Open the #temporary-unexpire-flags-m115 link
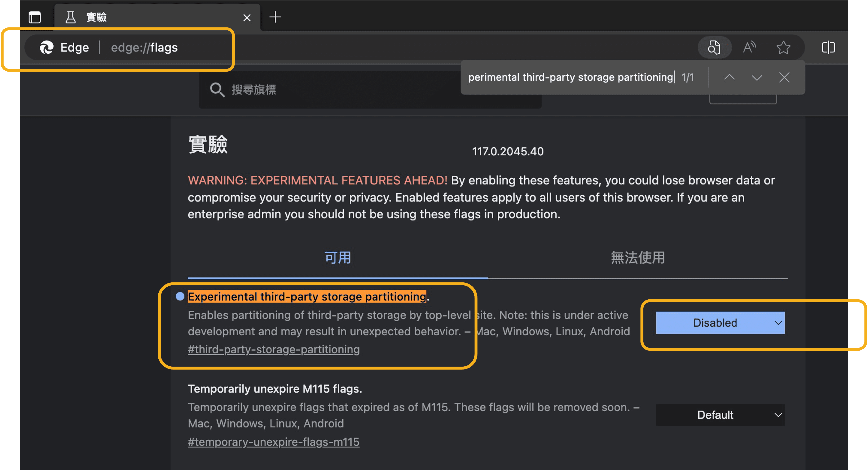868x470 pixels. [x=274, y=442]
